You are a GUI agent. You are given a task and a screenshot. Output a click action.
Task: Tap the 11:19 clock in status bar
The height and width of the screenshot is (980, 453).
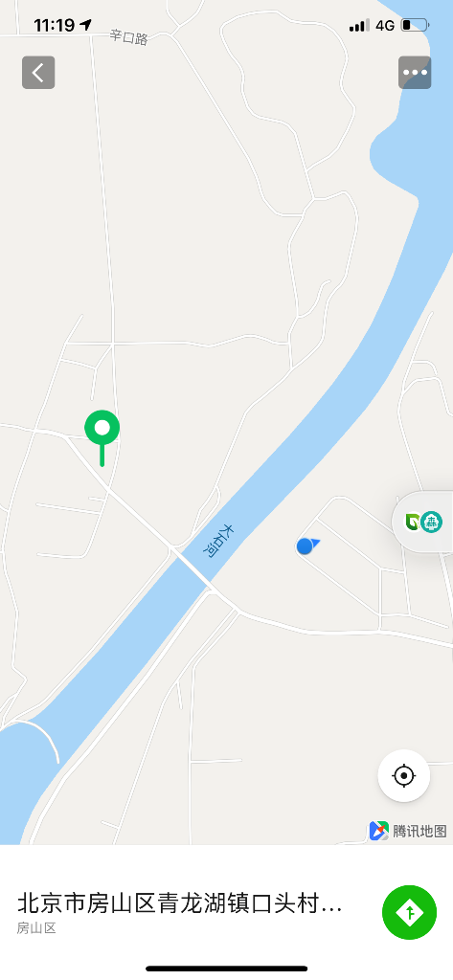55,25
